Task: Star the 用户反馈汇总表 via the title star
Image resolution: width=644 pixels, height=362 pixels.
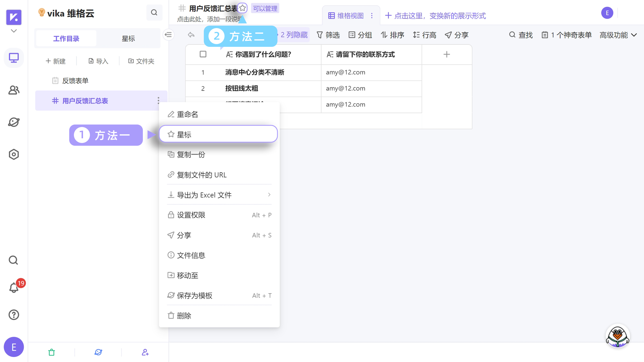Action: (242, 8)
